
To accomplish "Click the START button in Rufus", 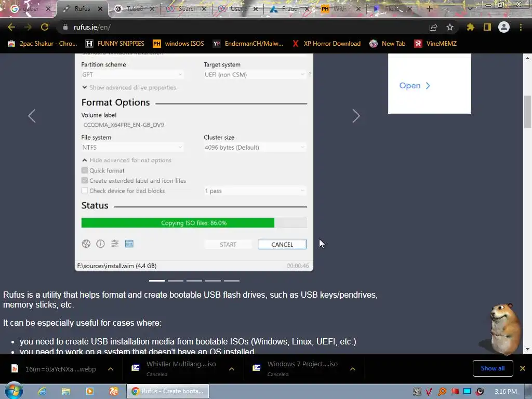I will pos(228,244).
